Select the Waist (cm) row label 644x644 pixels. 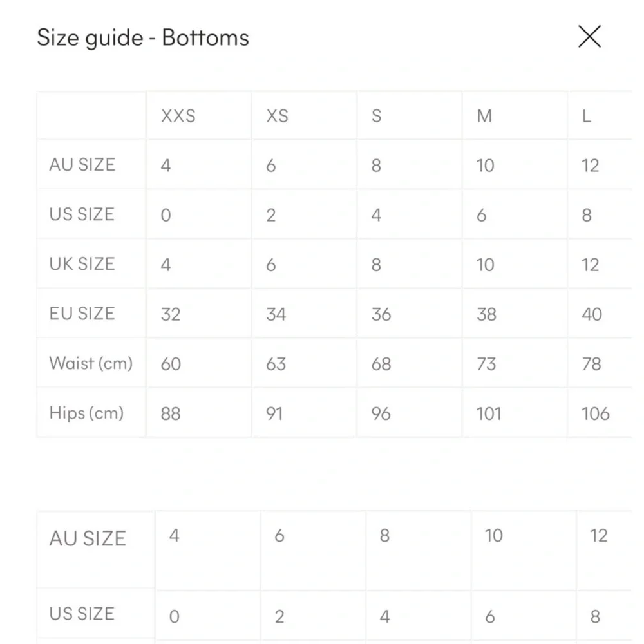click(x=91, y=363)
